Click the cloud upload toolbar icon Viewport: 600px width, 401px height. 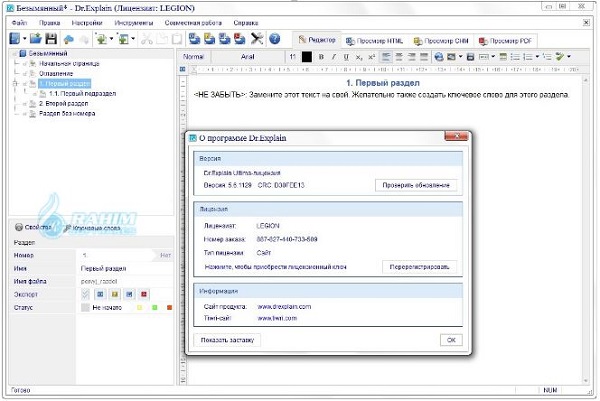[68, 39]
